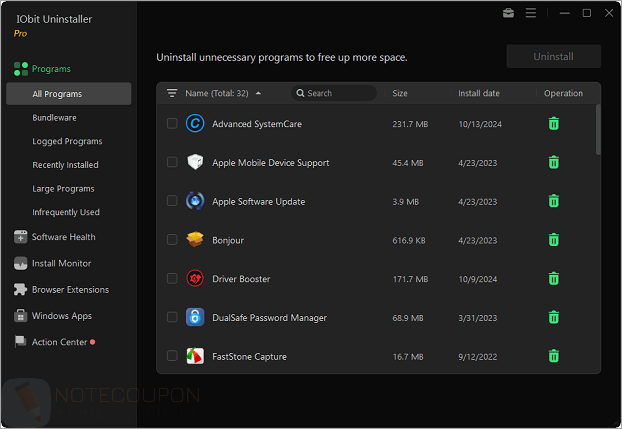Select the Advanced SystemCare name text
Image resolution: width=622 pixels, height=429 pixels.
257,124
